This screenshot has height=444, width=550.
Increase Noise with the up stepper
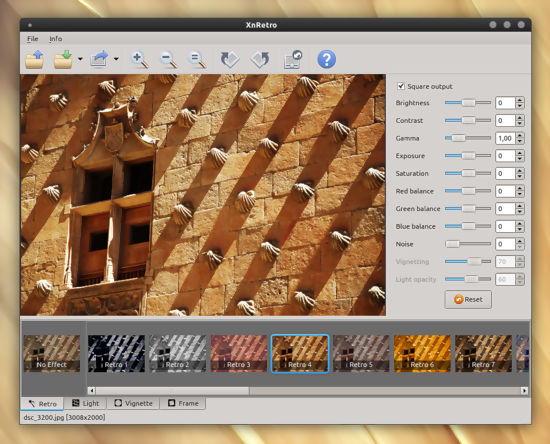(520, 241)
